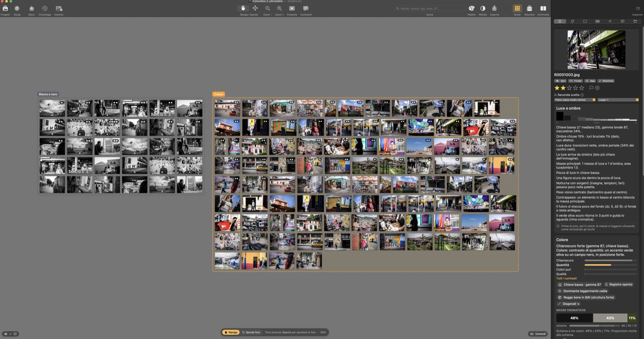
Task: Set rating to five stars
Action: click(582, 88)
